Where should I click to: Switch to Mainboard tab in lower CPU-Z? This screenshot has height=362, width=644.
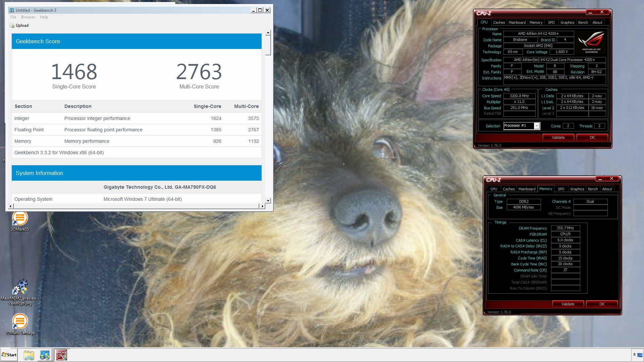coord(527,189)
